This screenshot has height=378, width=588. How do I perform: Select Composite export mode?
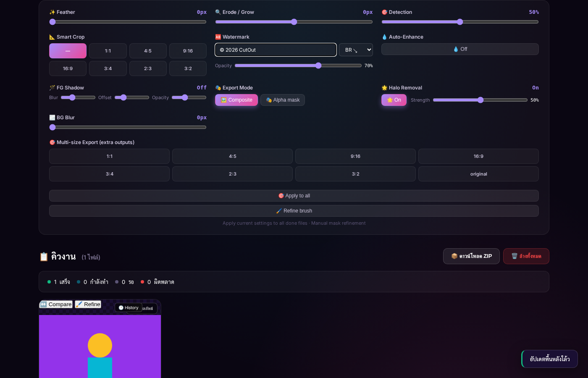click(x=236, y=100)
